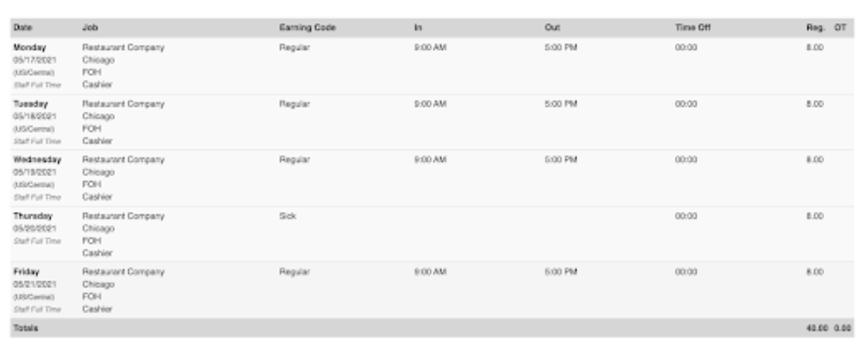Click Wednesday's 5:00 PM clock-out time

coord(561,160)
